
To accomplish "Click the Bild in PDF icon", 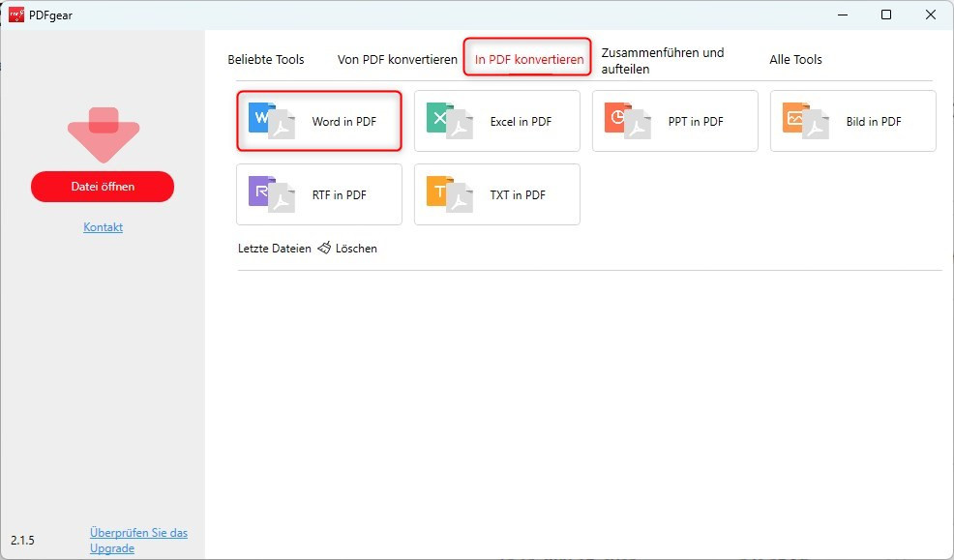I will (806, 120).
